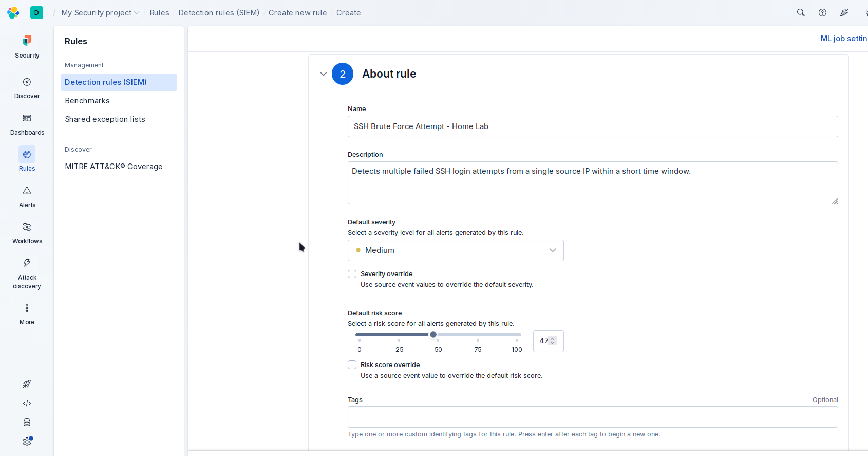This screenshot has height=456, width=868.
Task: Open the settings gear icon
Action: pos(27,442)
